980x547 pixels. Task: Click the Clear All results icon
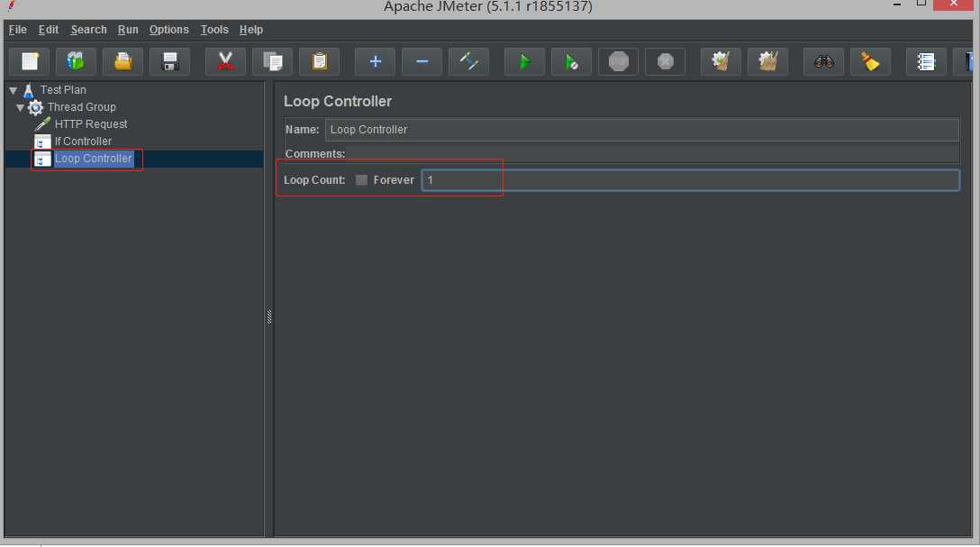click(x=767, y=61)
